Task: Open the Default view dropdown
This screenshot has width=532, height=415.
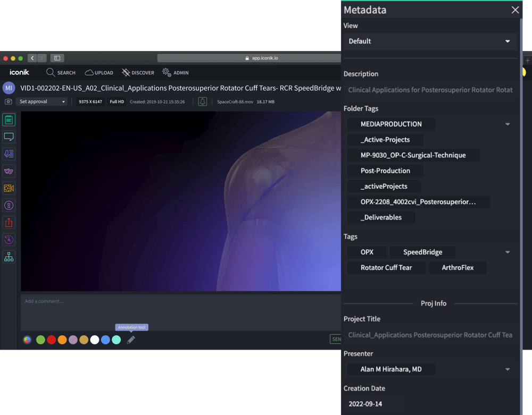Action: (x=429, y=41)
